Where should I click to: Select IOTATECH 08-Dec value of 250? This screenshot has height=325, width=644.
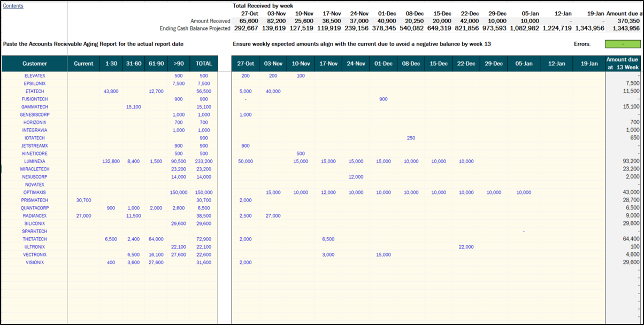tap(411, 138)
